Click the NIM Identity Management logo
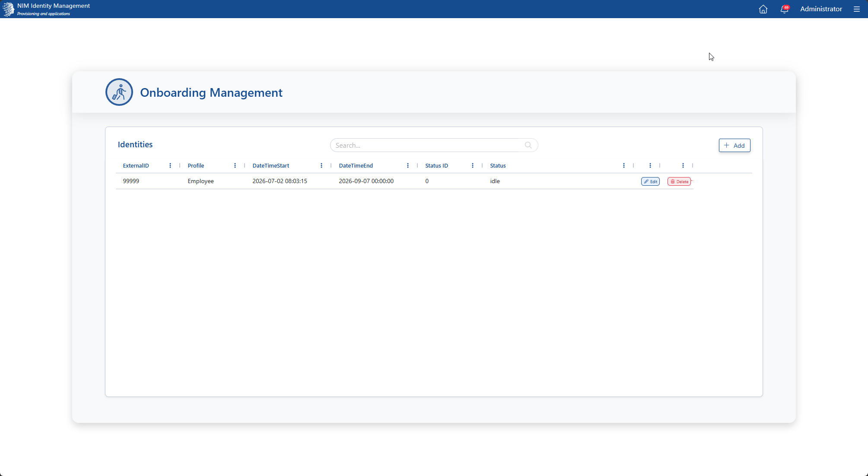Image resolution: width=868 pixels, height=476 pixels. click(9, 9)
